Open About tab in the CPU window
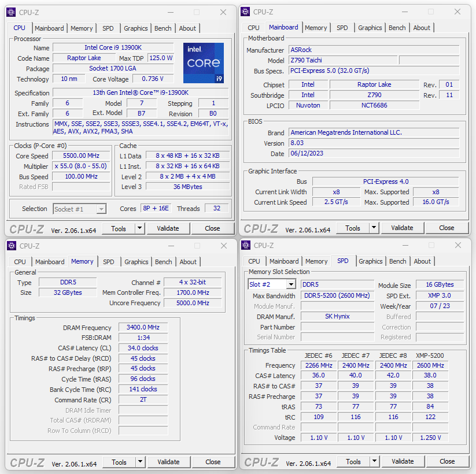 (x=187, y=28)
